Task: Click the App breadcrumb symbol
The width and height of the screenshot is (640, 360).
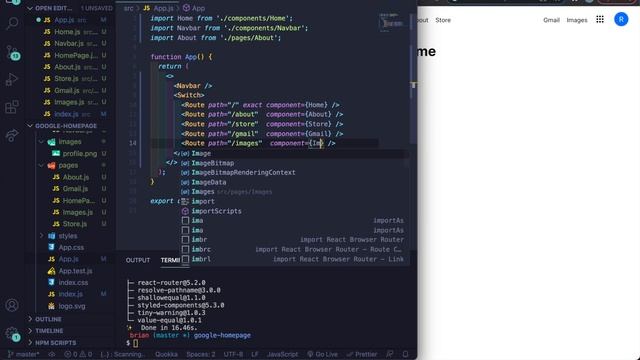Action: [194, 8]
